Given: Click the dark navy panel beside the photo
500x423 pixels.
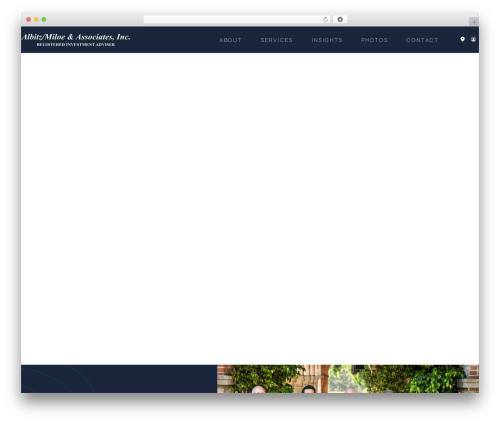Looking at the screenshot, I should tap(119, 379).
